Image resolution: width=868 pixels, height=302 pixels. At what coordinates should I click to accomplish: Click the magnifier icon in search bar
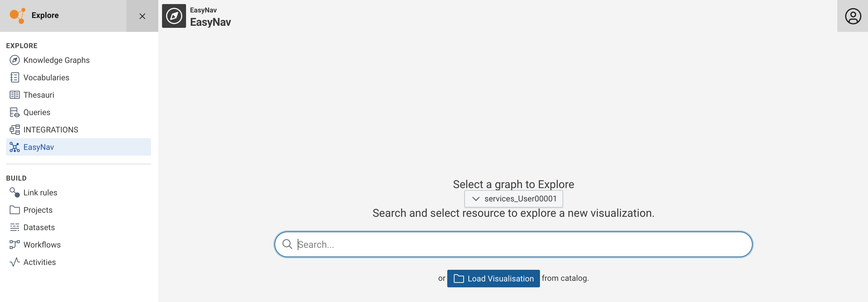[x=287, y=244]
